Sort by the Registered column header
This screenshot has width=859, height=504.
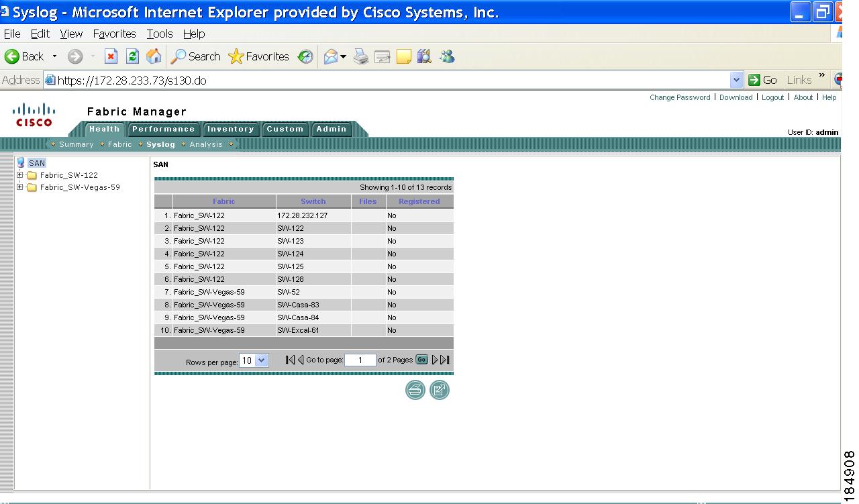click(419, 201)
